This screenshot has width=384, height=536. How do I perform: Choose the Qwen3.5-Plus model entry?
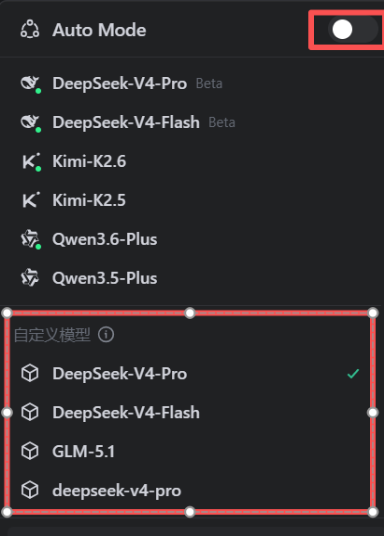(191, 278)
